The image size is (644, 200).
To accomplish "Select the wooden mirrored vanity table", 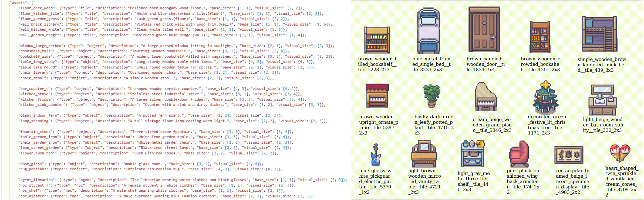I will pos(424,154).
